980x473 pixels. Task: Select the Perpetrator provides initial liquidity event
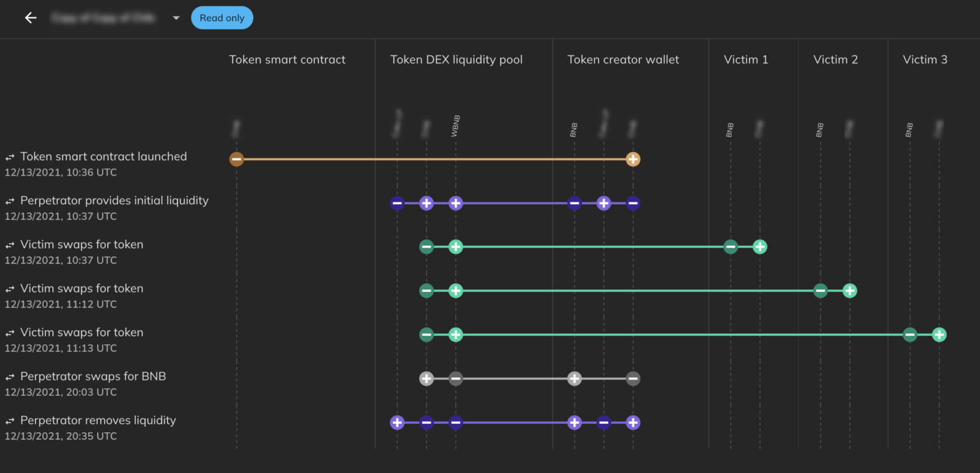(x=114, y=200)
